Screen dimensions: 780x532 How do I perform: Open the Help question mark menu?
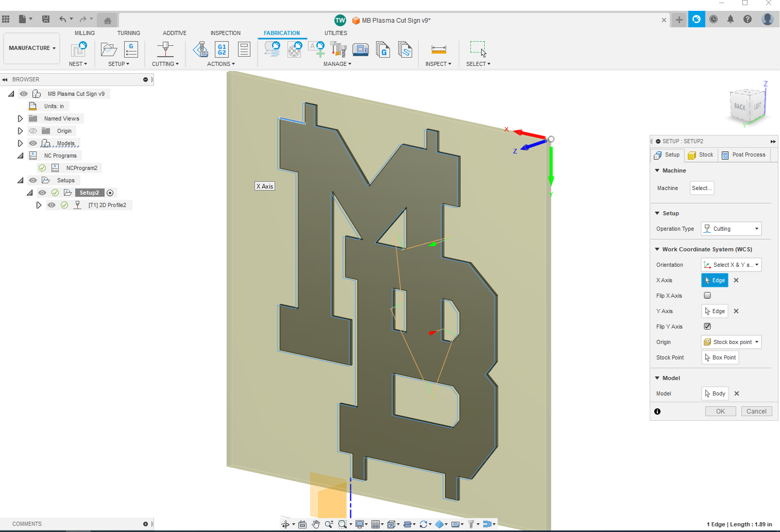tap(748, 20)
